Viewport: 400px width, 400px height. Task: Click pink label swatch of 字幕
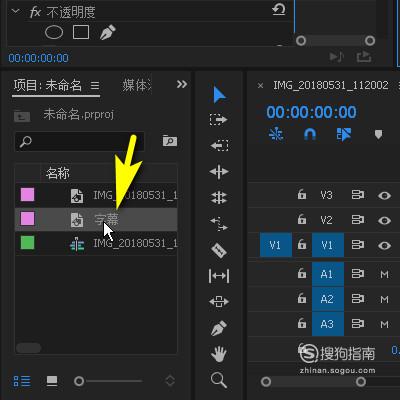click(x=27, y=219)
